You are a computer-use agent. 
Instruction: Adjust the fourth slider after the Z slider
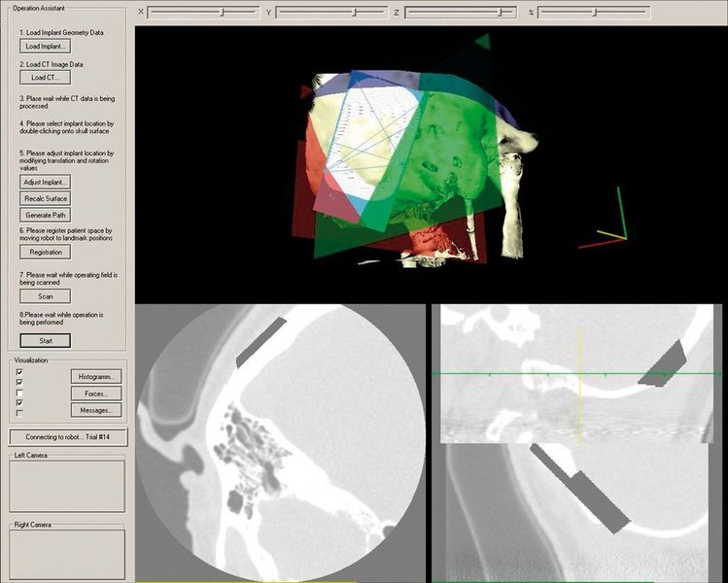[x=595, y=13]
